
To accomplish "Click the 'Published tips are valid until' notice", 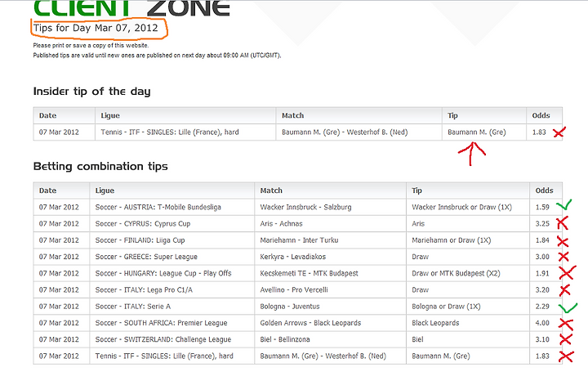I will click(x=157, y=55).
